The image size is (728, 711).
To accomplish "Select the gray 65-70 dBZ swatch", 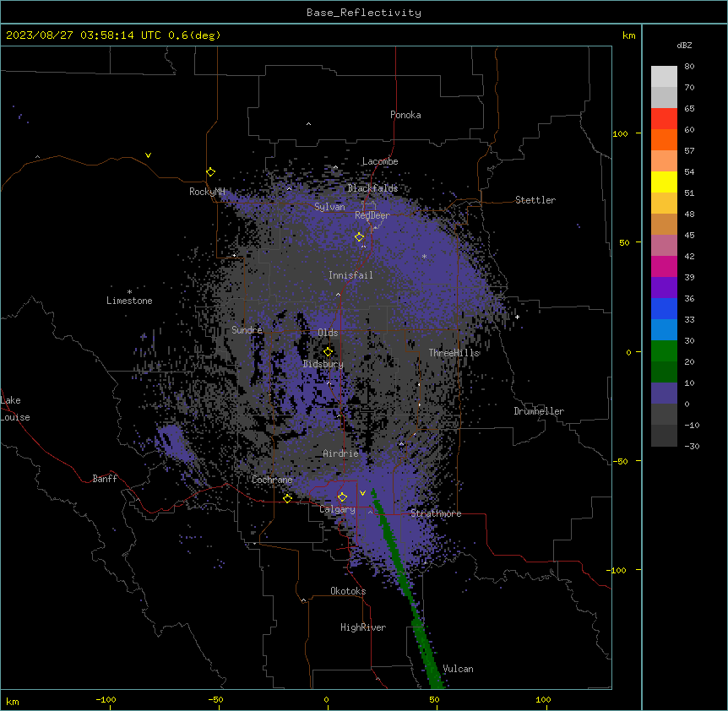I will pyautogui.click(x=664, y=97).
